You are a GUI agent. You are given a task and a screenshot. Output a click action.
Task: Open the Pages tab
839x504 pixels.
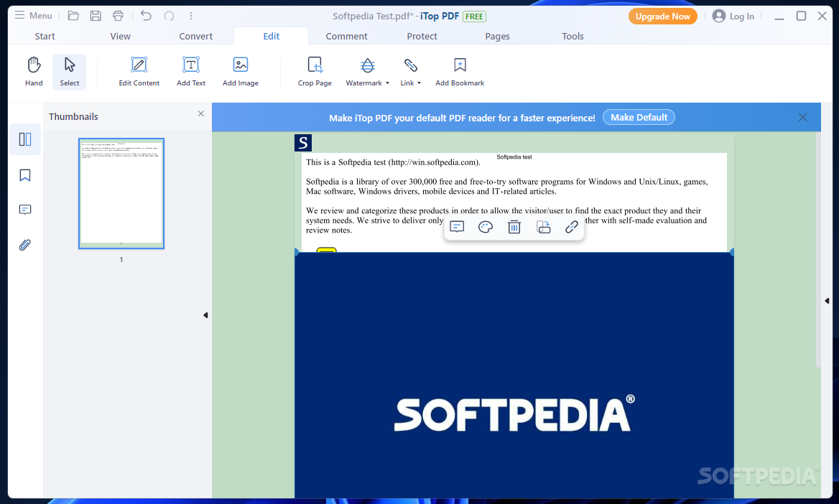[x=497, y=36]
